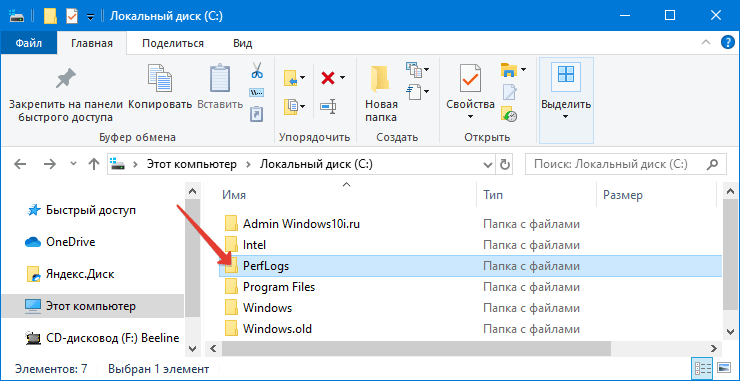Select the Intel folder
740x381 pixels.
[255, 245]
